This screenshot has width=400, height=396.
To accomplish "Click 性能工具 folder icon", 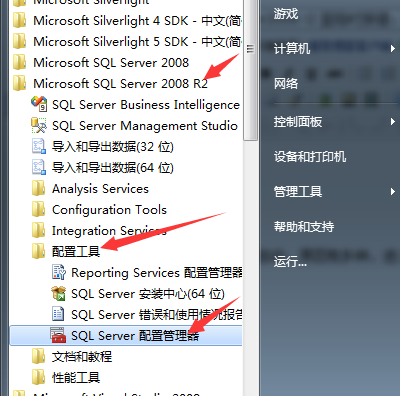I will (38, 377).
